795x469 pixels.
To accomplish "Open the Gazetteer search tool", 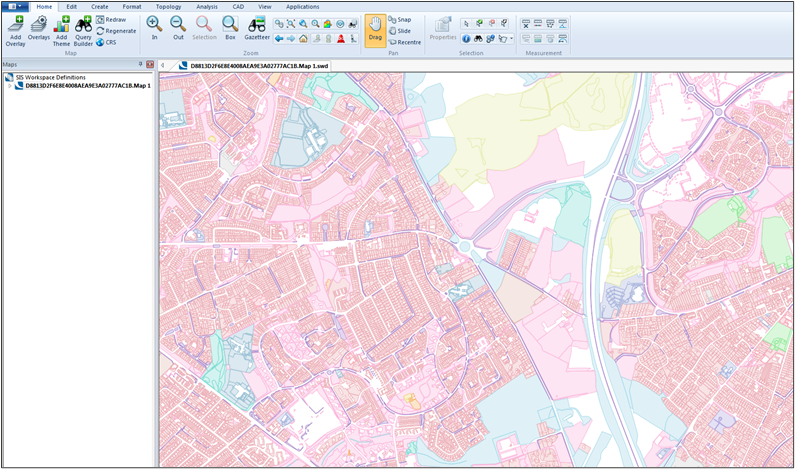I will [257, 26].
